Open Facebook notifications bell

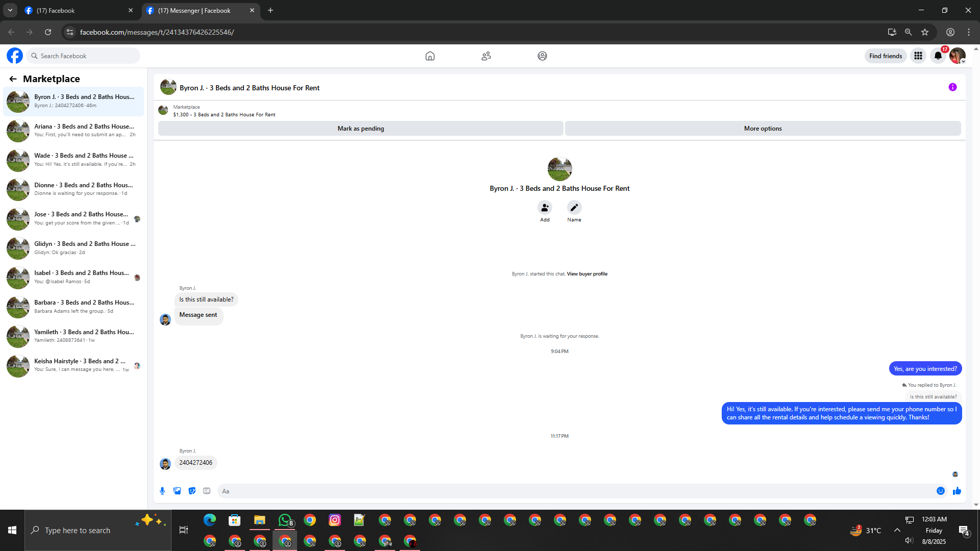coord(938,56)
